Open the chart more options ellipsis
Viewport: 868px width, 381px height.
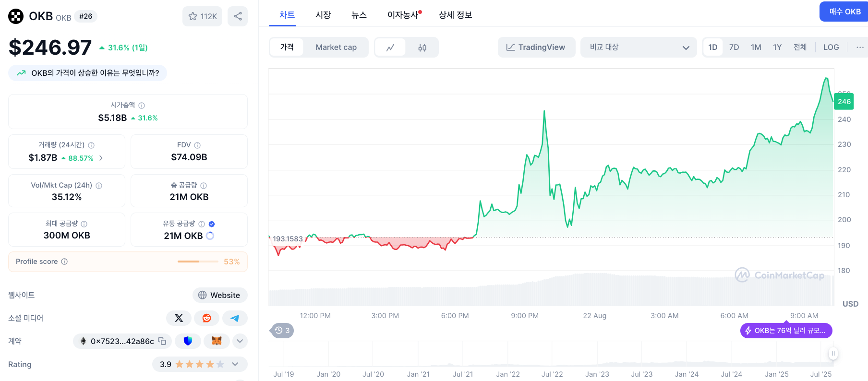(x=860, y=47)
